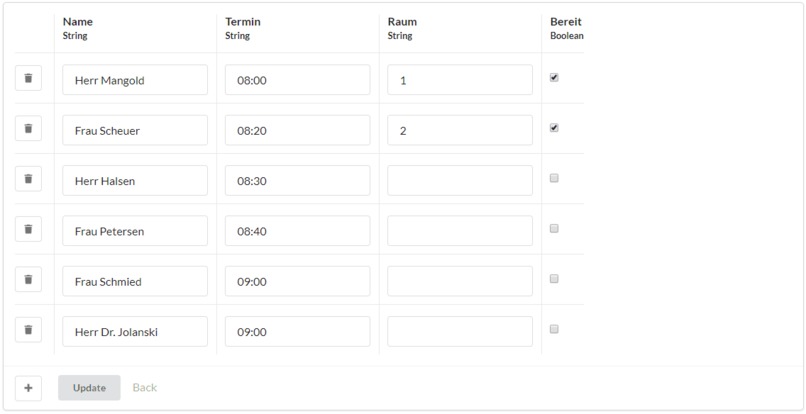The width and height of the screenshot is (806, 414).
Task: Edit Termin field of Herr Dr. Jolanski
Action: (298, 332)
